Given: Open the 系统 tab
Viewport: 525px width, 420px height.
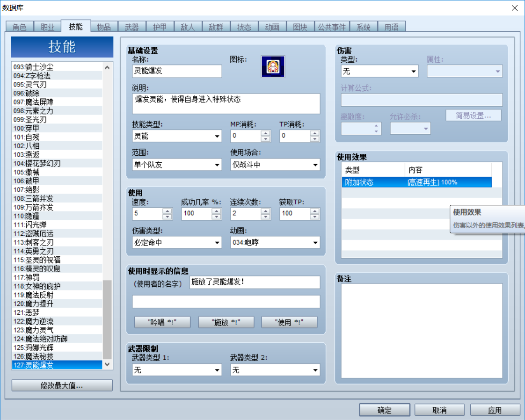Looking at the screenshot, I should [x=364, y=27].
